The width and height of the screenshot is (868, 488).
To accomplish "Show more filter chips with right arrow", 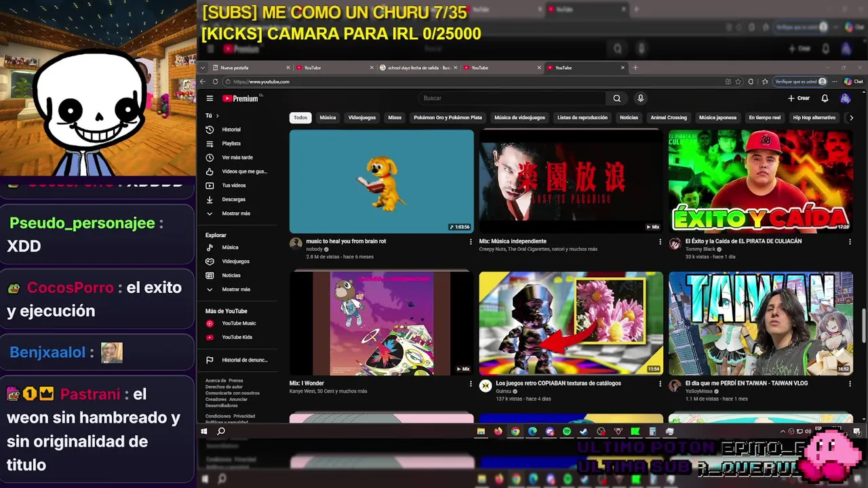I will click(x=851, y=117).
